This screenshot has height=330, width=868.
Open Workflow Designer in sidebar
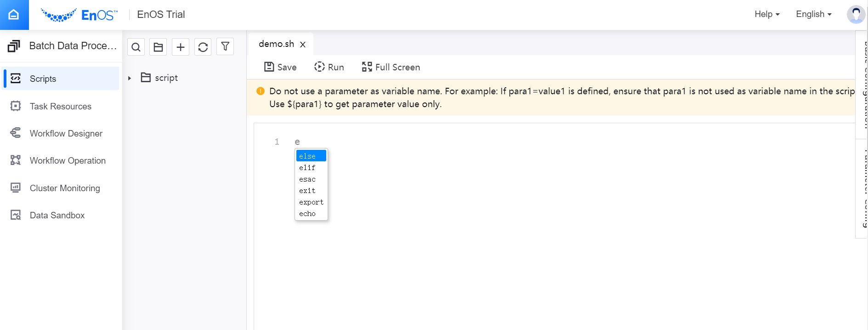[66, 133]
